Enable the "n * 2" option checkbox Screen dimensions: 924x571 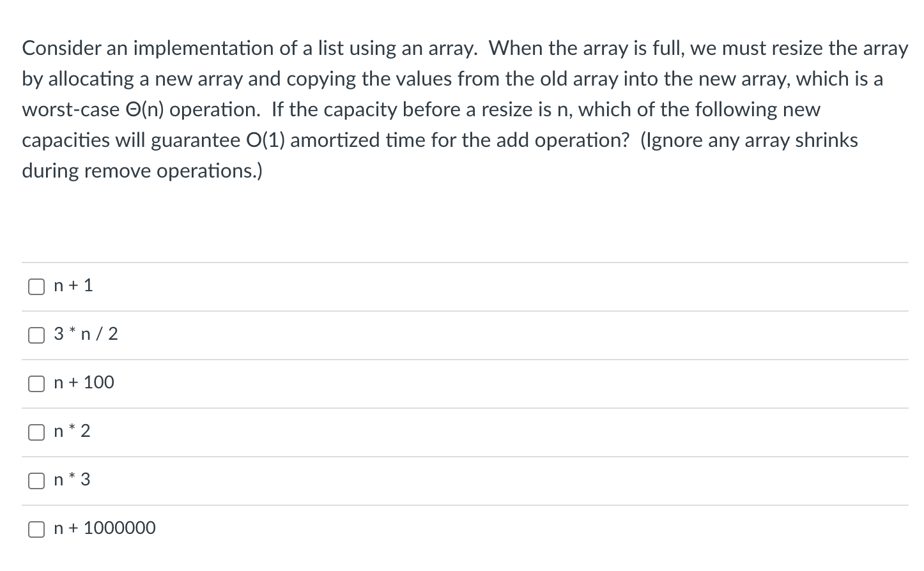pyautogui.click(x=36, y=432)
